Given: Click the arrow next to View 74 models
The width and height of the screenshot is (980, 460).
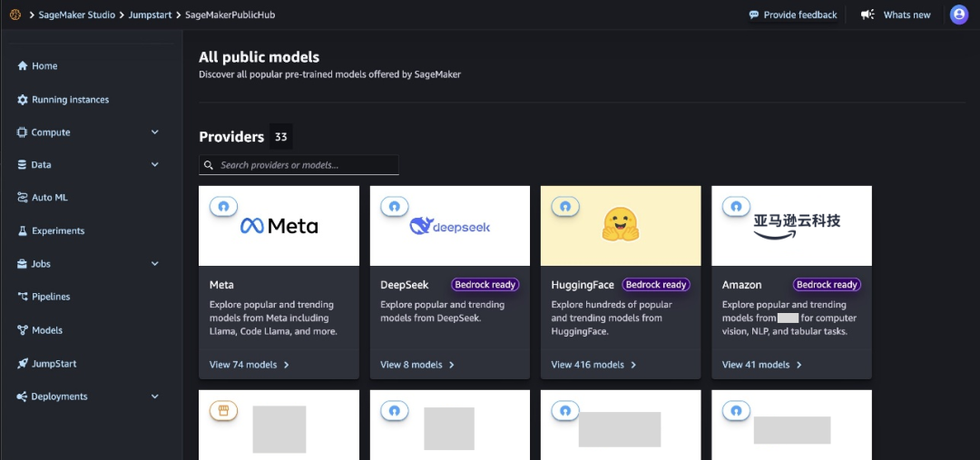Looking at the screenshot, I should 286,365.
